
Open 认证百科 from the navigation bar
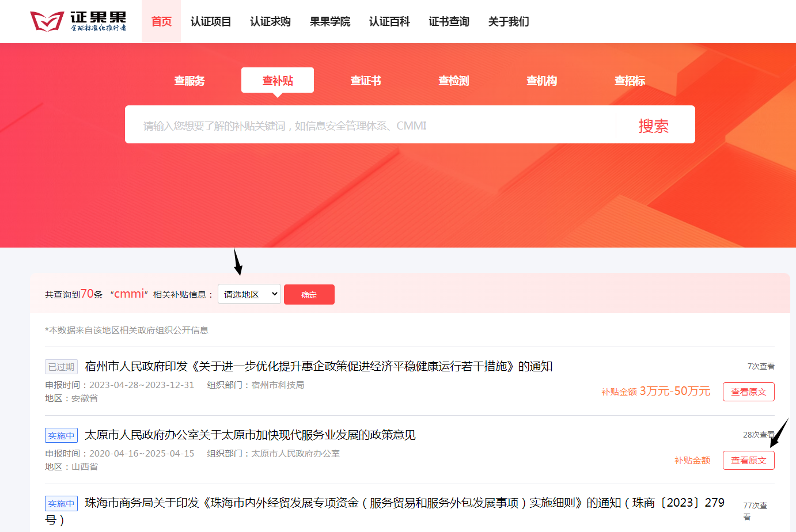coord(389,22)
